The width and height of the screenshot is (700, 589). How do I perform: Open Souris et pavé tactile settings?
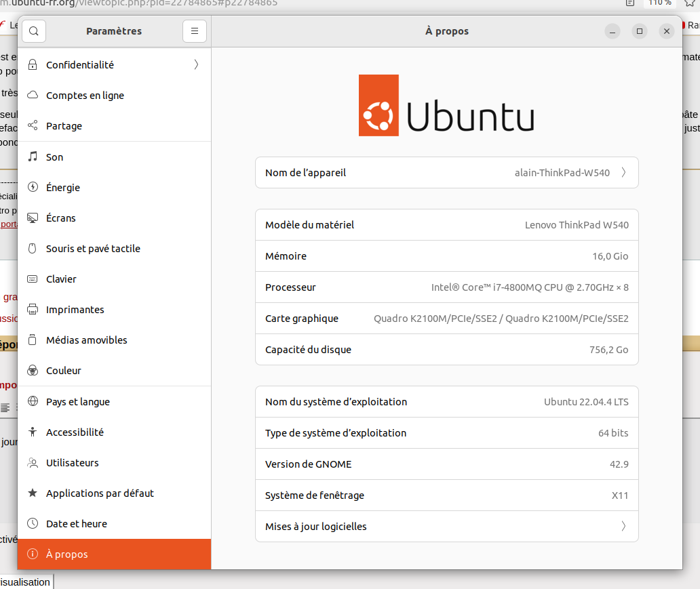114,248
